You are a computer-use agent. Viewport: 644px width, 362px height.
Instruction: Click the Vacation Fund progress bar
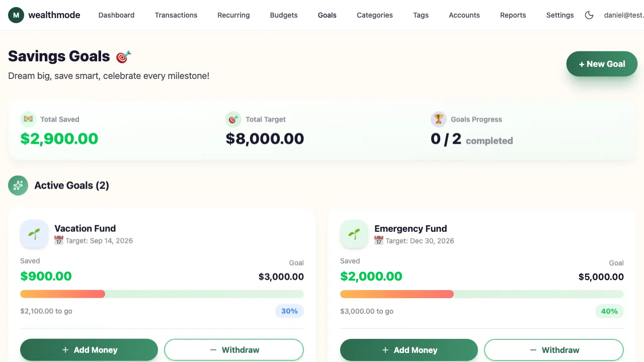pos(162,294)
